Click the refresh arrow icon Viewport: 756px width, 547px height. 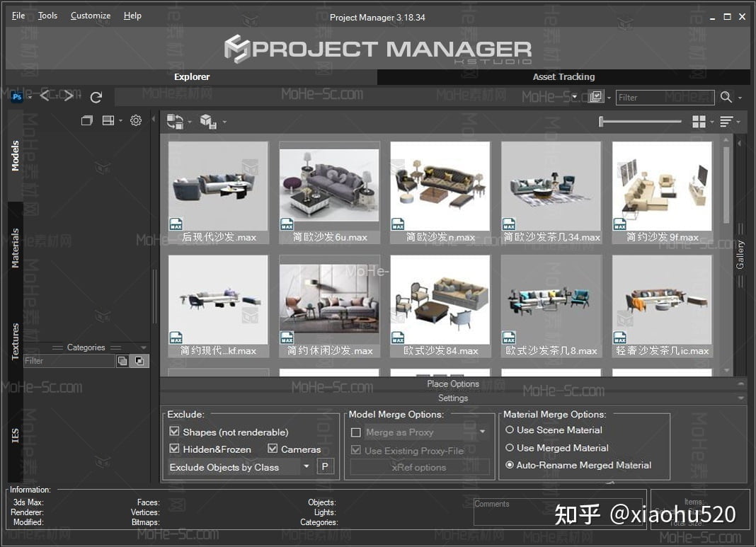click(x=96, y=97)
